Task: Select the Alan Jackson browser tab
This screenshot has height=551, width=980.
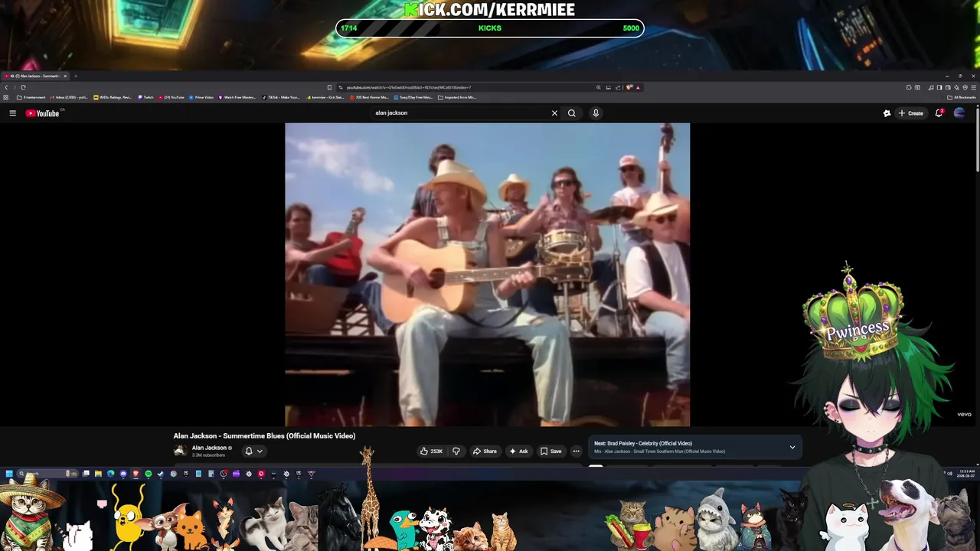Action: 34,76
